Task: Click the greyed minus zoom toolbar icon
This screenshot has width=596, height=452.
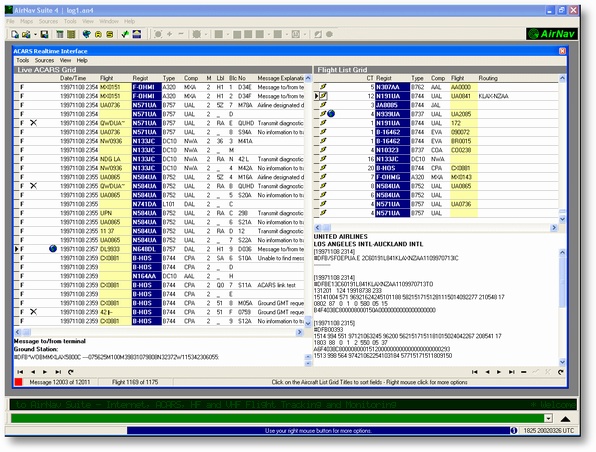Action: click(181, 34)
